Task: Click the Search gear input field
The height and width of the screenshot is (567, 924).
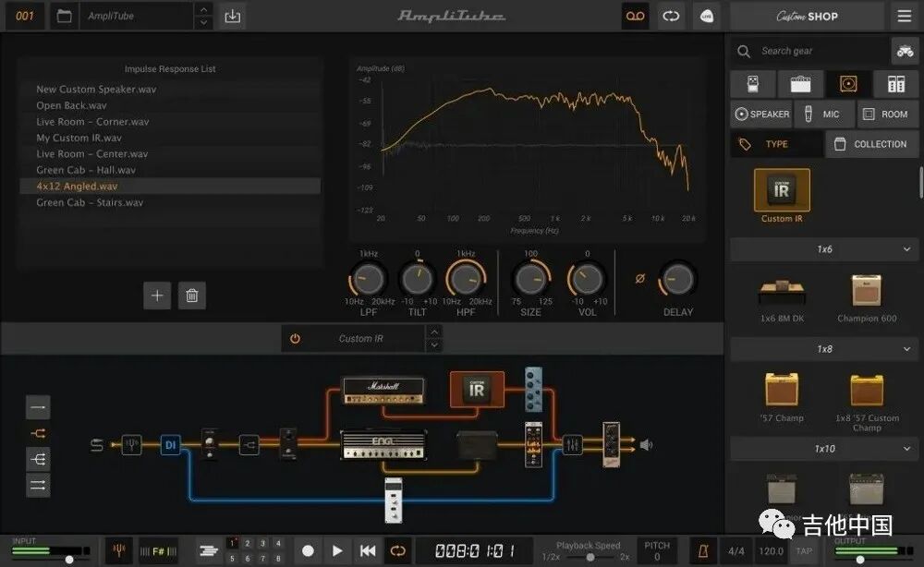Action: pos(810,51)
